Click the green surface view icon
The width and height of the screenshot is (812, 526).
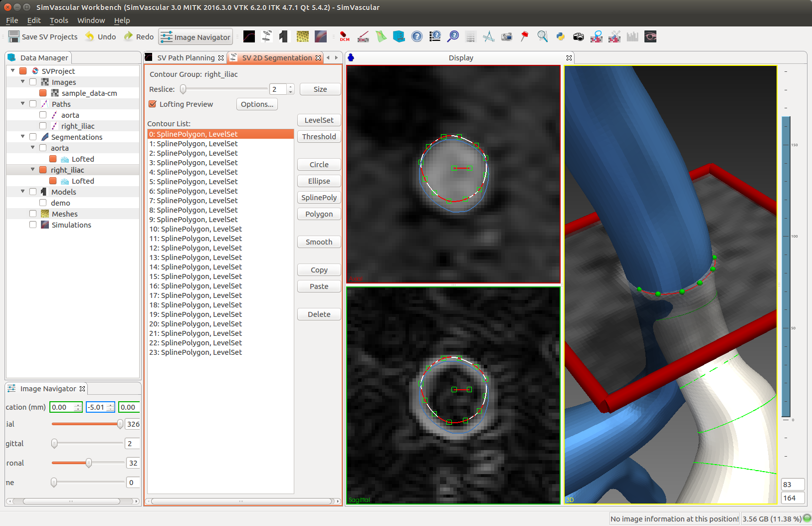381,36
